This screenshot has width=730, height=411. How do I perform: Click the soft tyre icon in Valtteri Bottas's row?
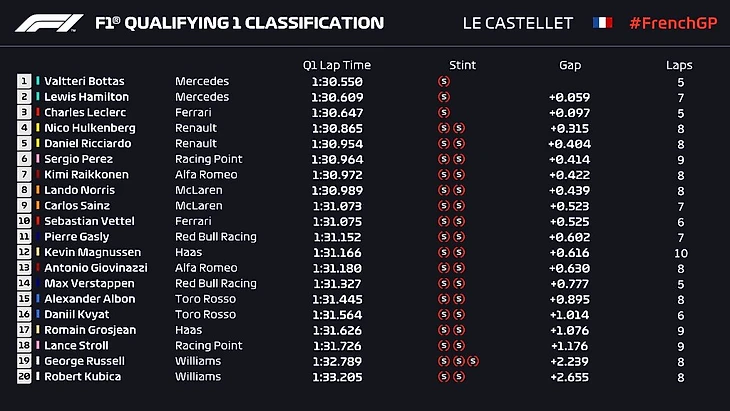[444, 81]
